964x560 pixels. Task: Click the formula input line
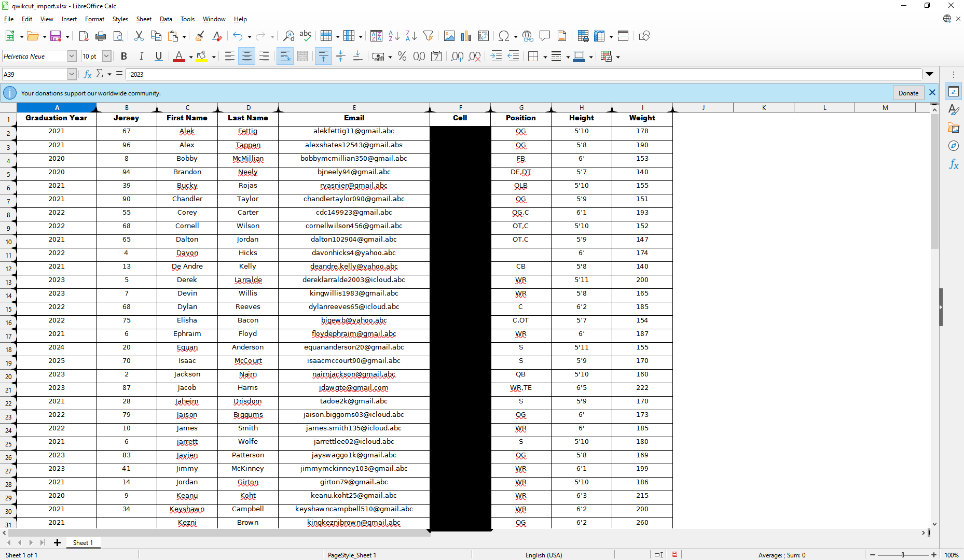pyautogui.click(x=524, y=74)
